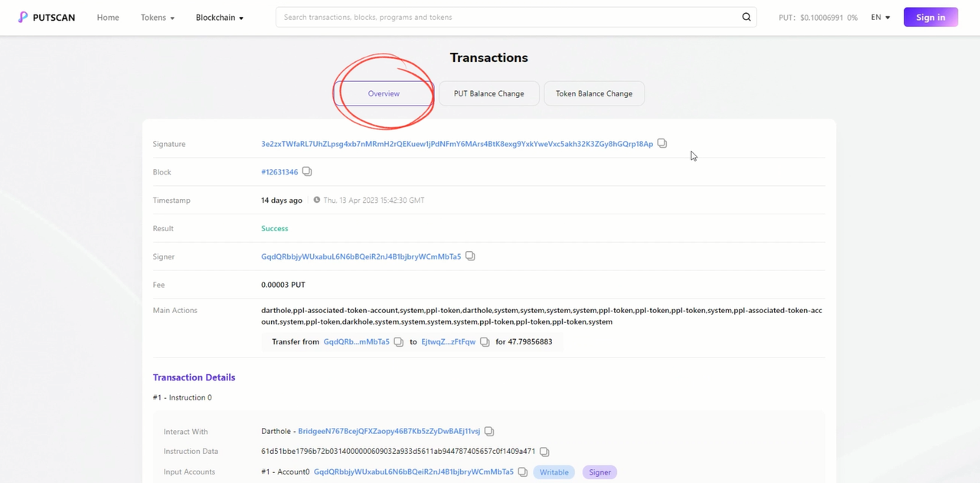Expand the Tokens dropdown menu
The image size is (980, 483).
158,18
